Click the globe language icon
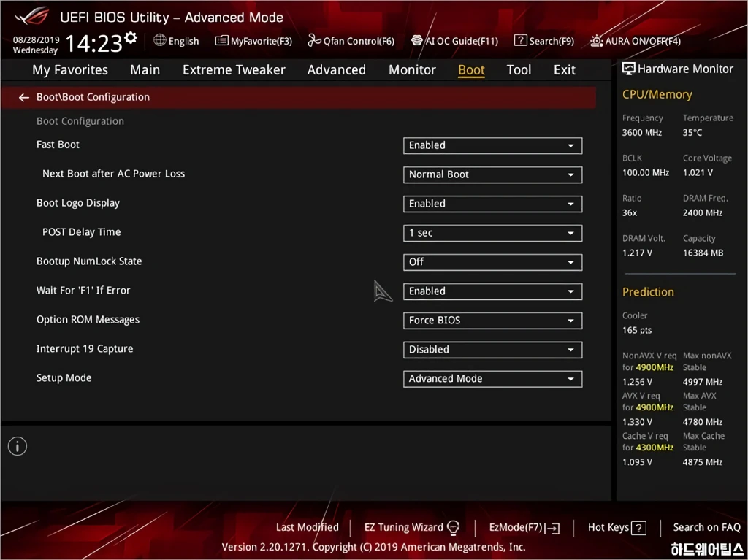748x560 pixels. [x=160, y=40]
